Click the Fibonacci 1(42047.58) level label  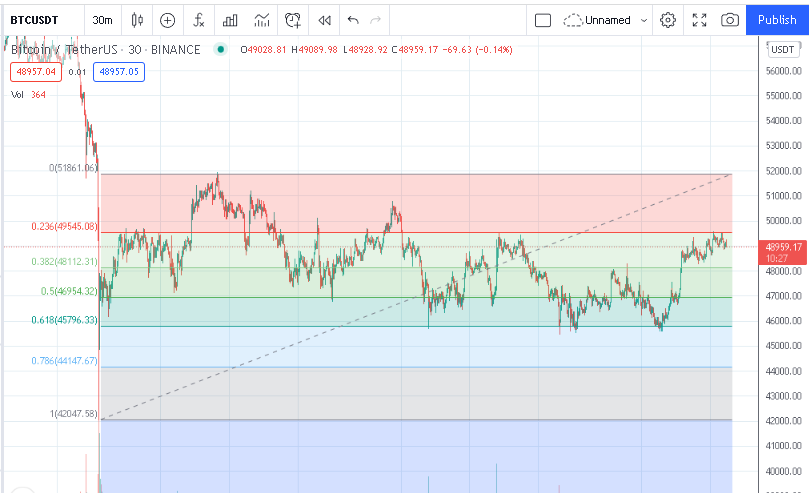click(x=74, y=414)
